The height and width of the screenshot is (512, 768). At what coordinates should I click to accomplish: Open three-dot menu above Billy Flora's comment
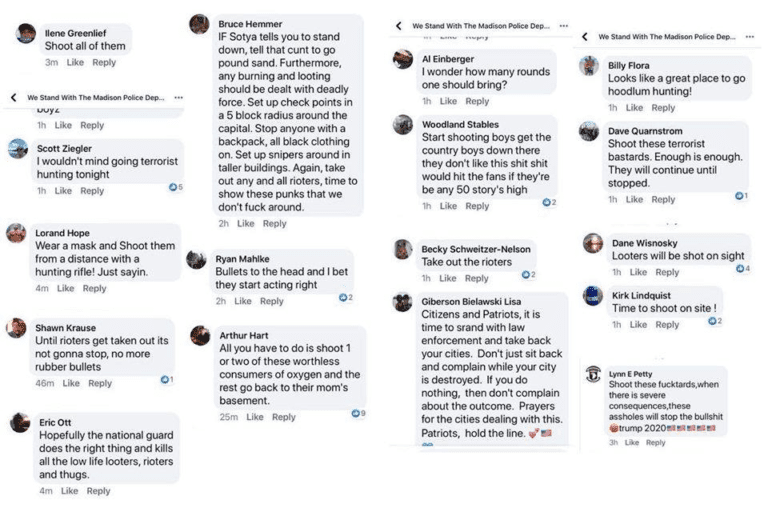point(751,36)
